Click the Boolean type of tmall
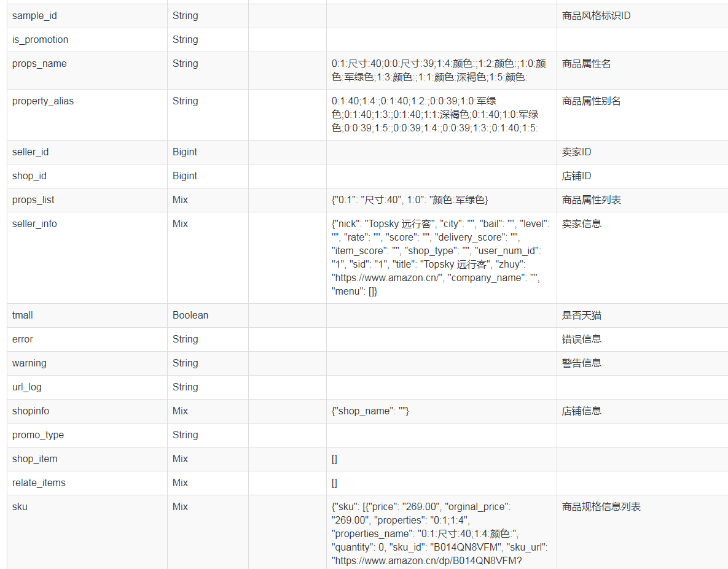Image resolution: width=728 pixels, height=569 pixels. click(x=190, y=315)
